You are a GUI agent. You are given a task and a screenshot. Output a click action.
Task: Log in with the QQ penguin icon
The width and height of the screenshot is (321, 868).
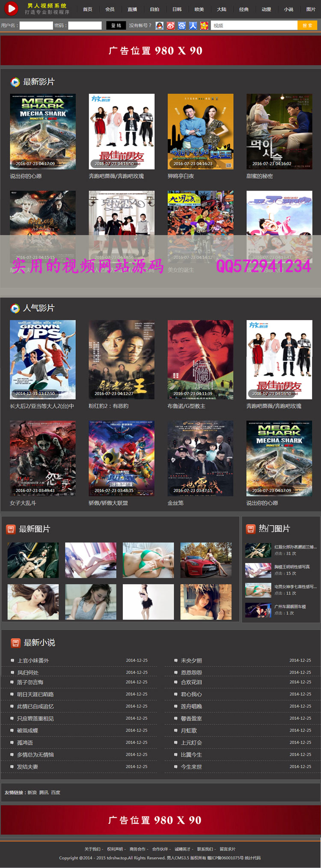(x=160, y=26)
